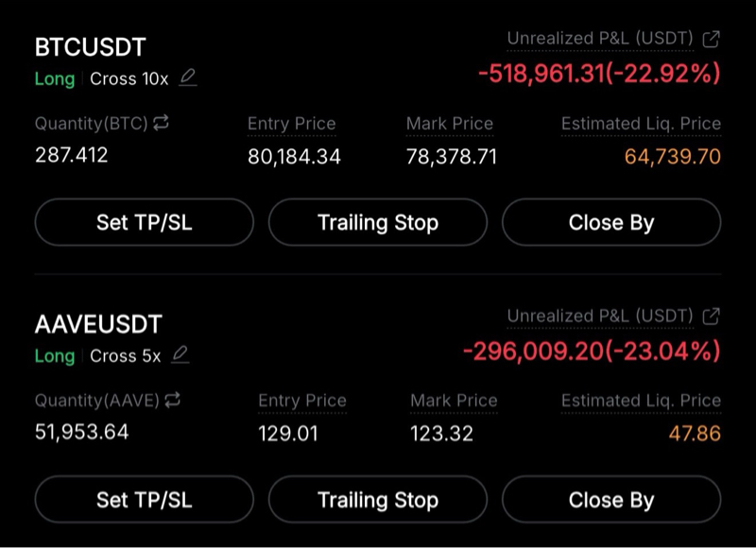
Task: Edit leverage pencil icon for BTCUSDT
Action: coord(188,78)
